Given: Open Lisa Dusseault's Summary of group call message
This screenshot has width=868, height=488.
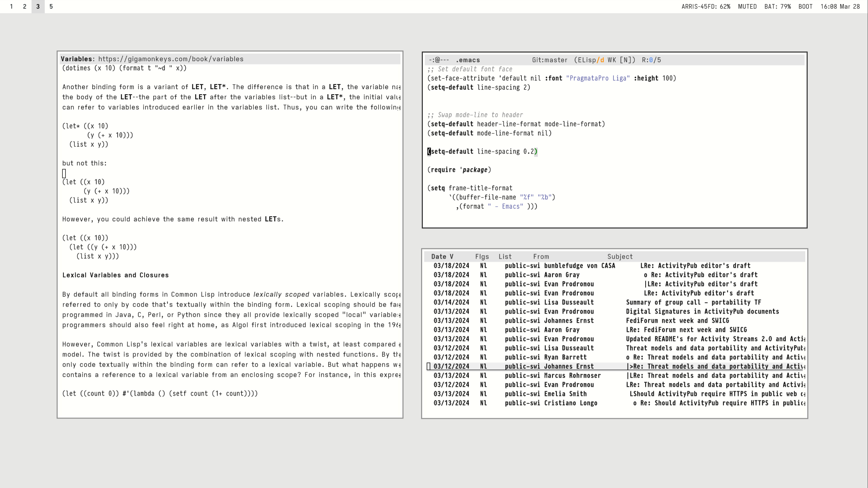Looking at the screenshot, I should tap(693, 302).
